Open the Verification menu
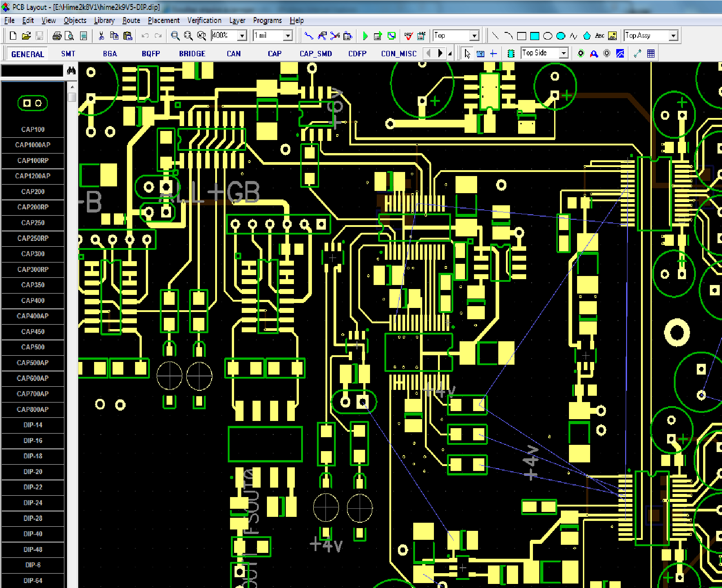The image size is (722, 588). [204, 20]
